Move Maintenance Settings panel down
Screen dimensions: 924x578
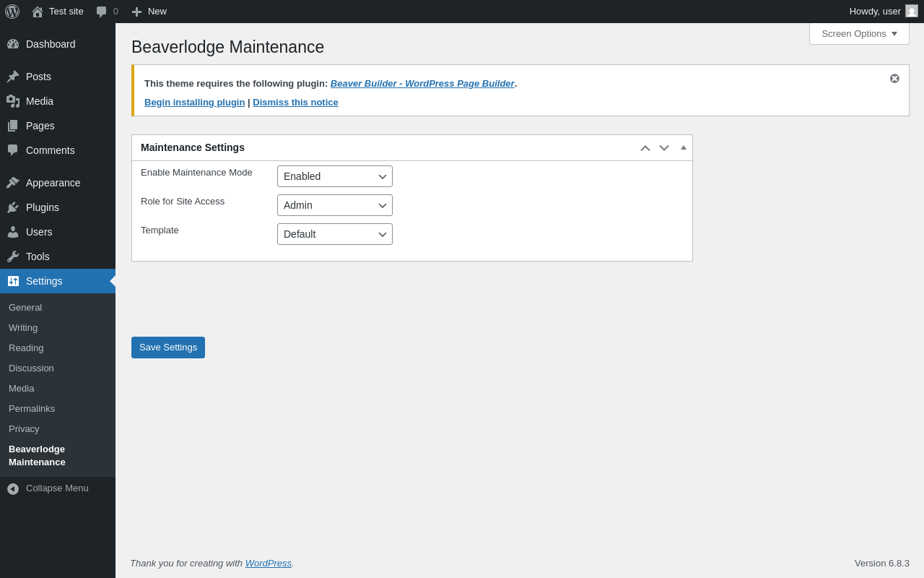[664, 148]
